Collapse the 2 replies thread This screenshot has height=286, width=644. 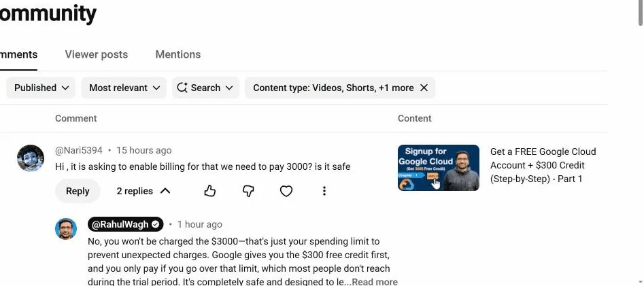click(143, 191)
